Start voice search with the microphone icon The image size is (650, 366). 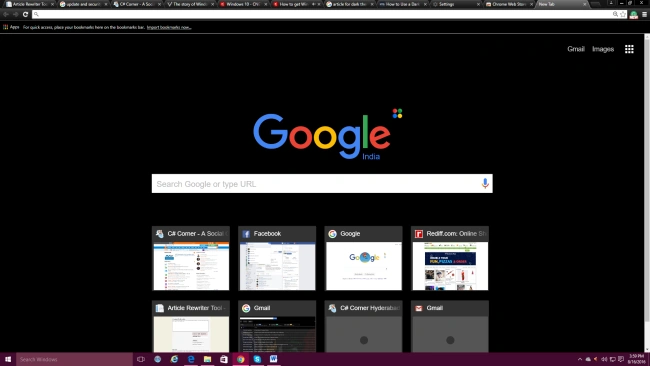[x=485, y=183]
